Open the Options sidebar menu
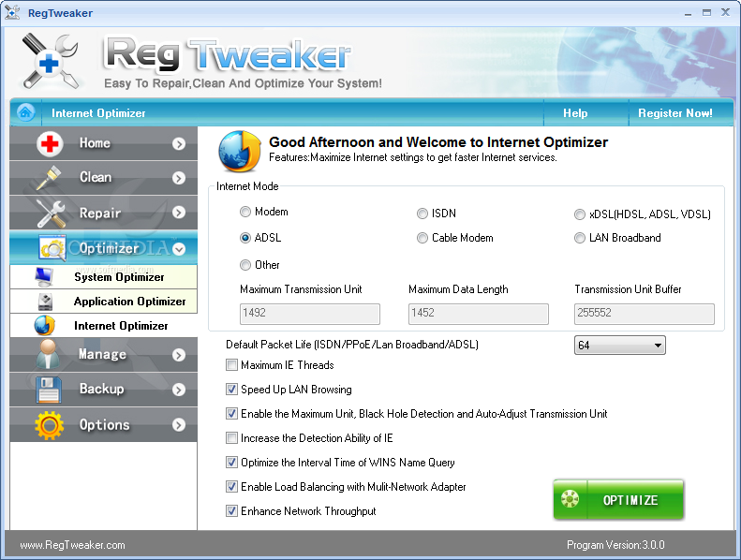Image resolution: width=741 pixels, height=560 pixels. [x=103, y=424]
